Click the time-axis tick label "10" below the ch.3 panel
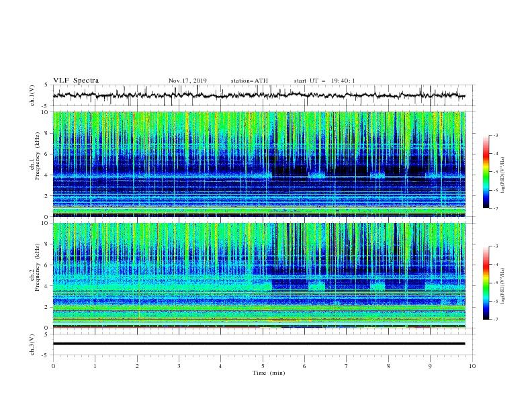The width and height of the screenshot is (532, 411). pyautogui.click(x=472, y=366)
